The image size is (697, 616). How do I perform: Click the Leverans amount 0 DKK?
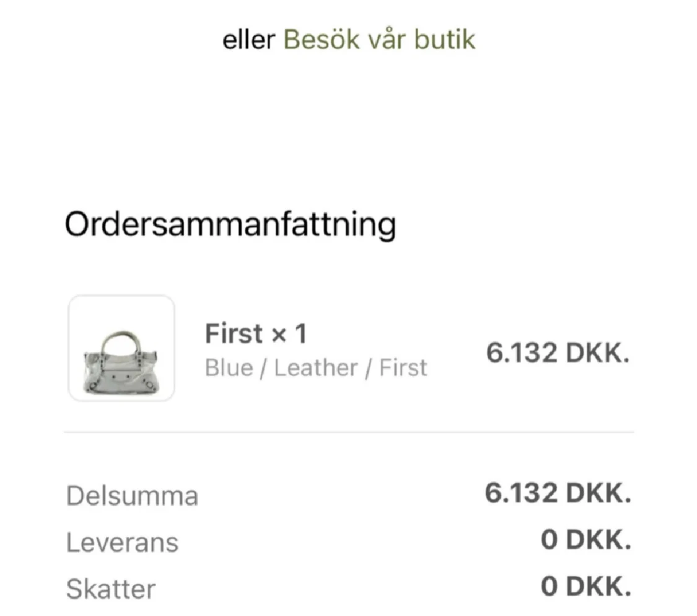pyautogui.click(x=585, y=541)
